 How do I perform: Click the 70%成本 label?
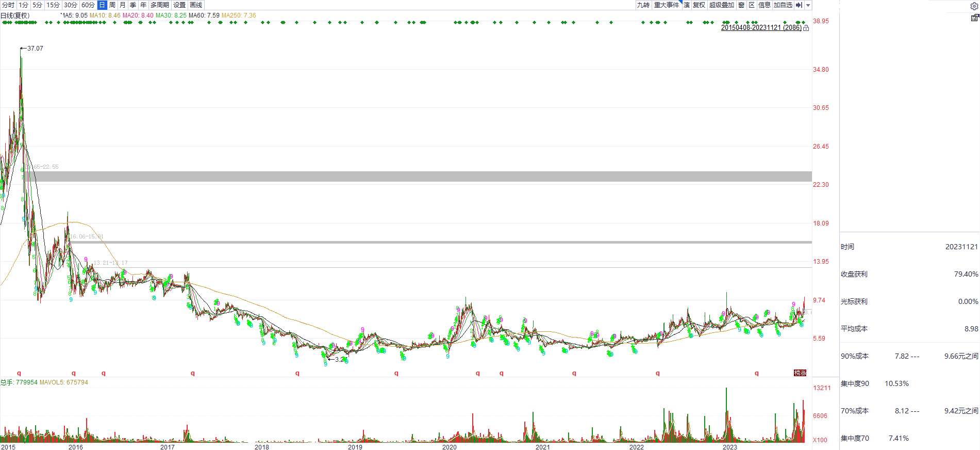tap(855, 411)
